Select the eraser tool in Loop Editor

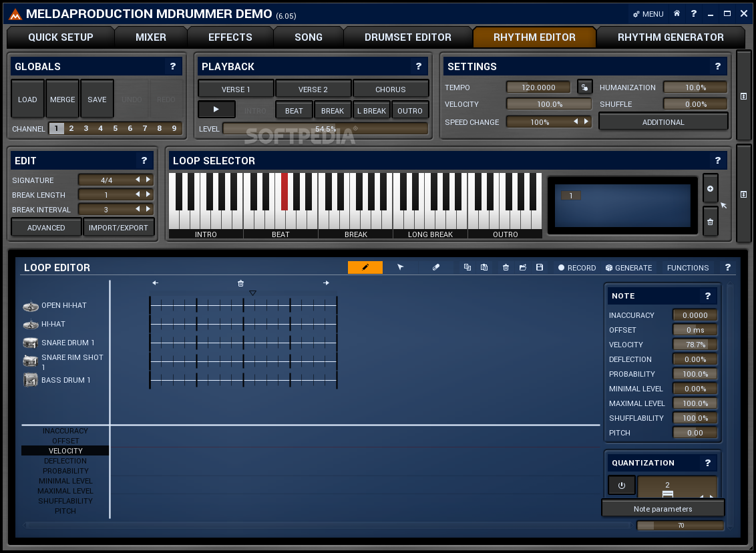point(436,267)
